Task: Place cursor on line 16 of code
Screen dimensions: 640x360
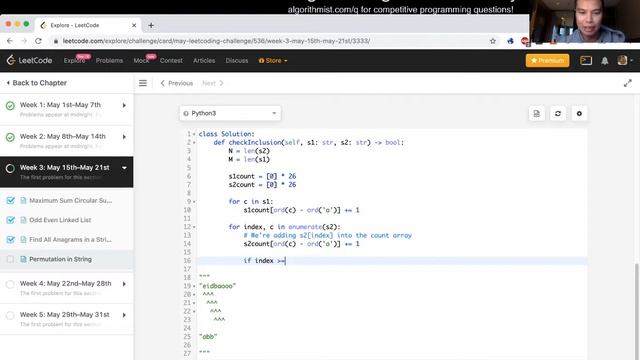Action: point(392,261)
